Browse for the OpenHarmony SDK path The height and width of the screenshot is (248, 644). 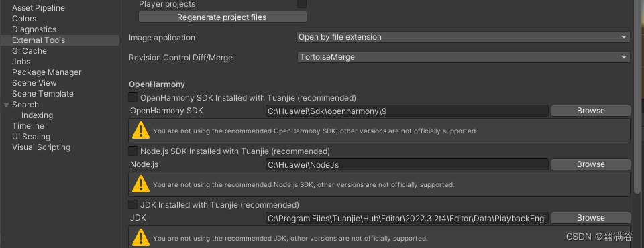pyautogui.click(x=590, y=111)
